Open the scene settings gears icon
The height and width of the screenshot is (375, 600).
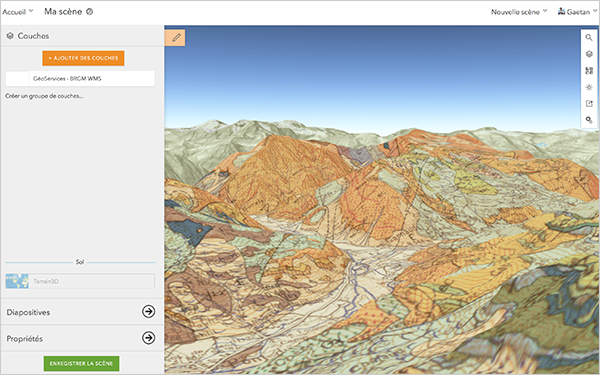click(589, 120)
